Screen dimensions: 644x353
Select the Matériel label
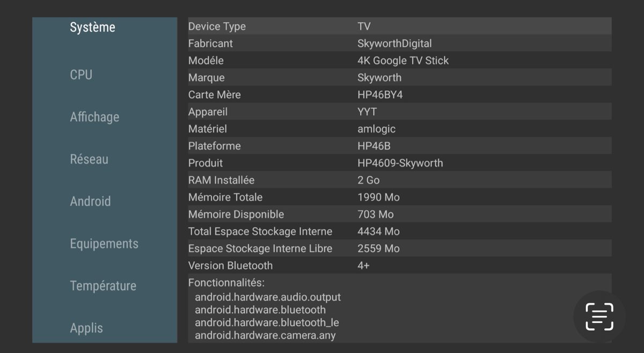[x=208, y=129]
